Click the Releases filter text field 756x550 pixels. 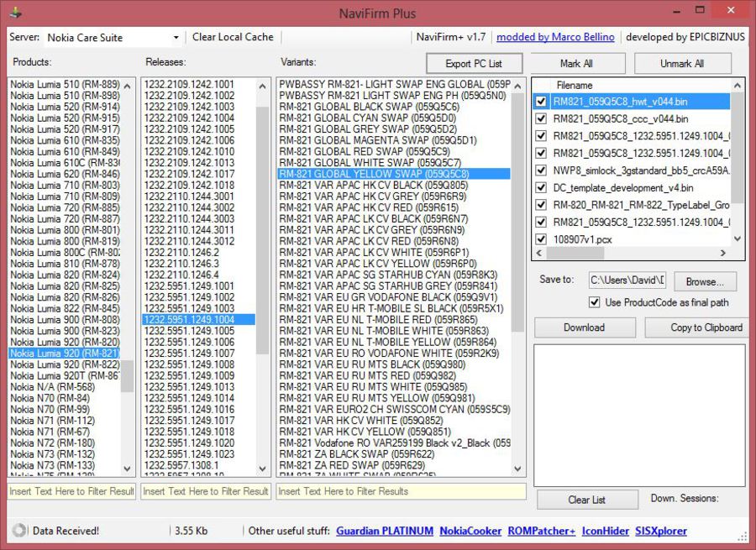[206, 491]
